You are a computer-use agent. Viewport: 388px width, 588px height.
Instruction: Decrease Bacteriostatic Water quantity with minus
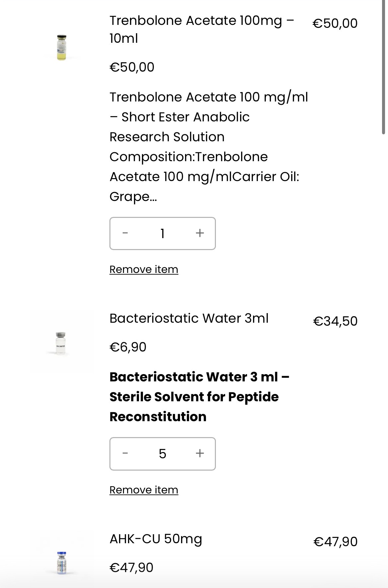[x=125, y=453]
